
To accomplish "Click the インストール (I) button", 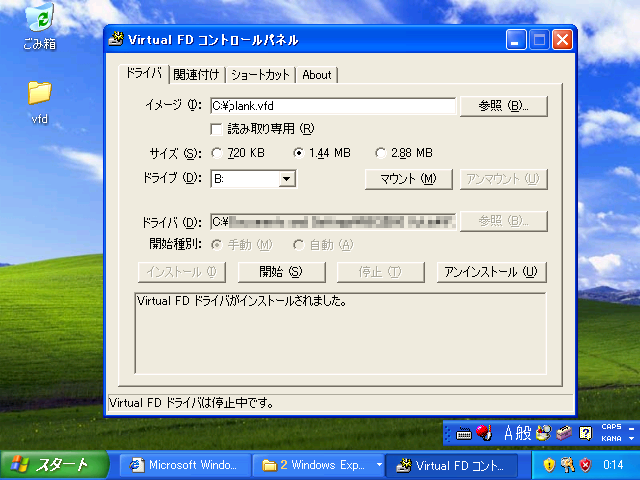I will [182, 272].
